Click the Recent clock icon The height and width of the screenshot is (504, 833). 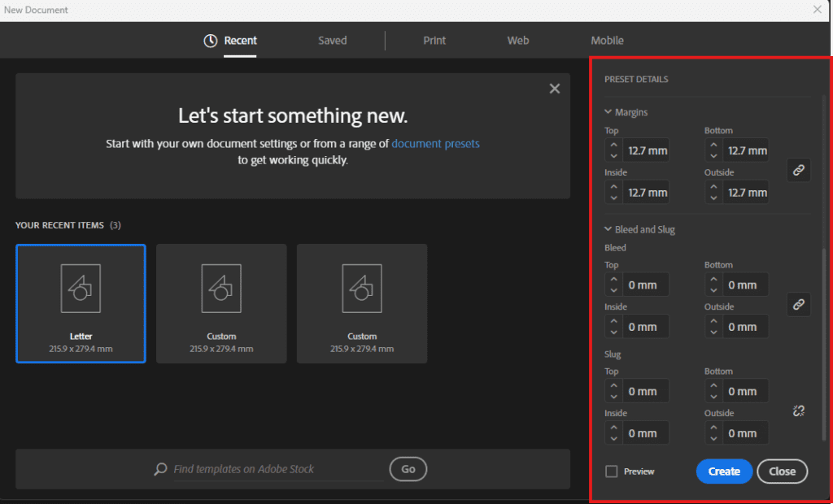(211, 41)
